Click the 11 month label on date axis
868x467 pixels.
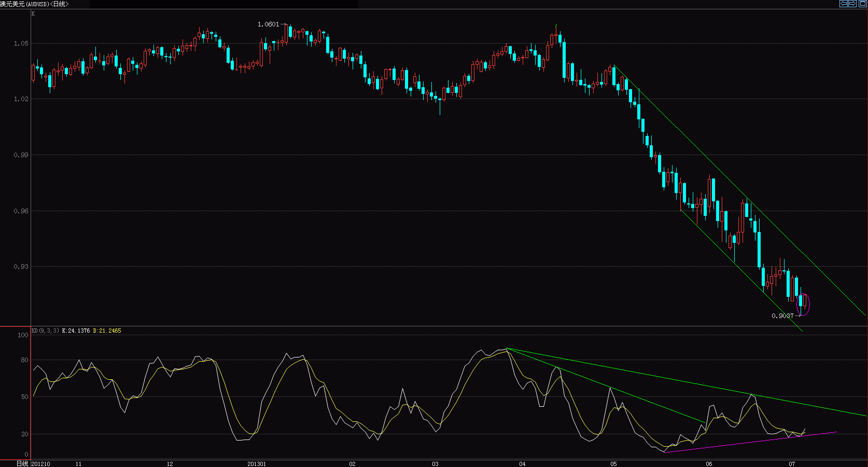point(78,464)
